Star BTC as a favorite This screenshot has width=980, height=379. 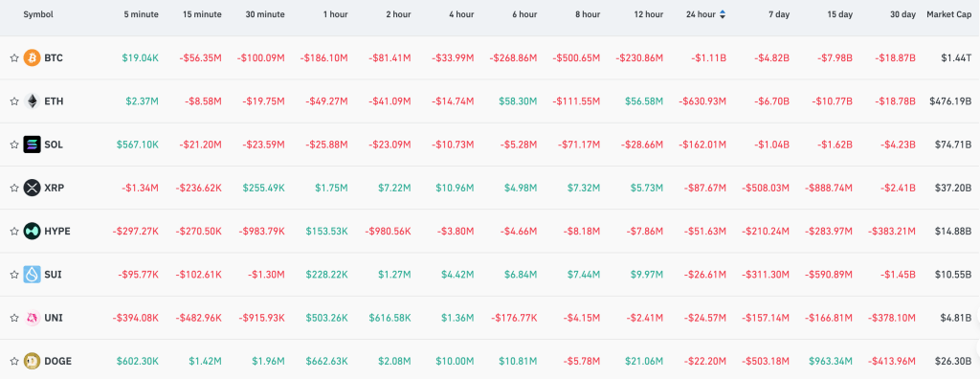13,57
